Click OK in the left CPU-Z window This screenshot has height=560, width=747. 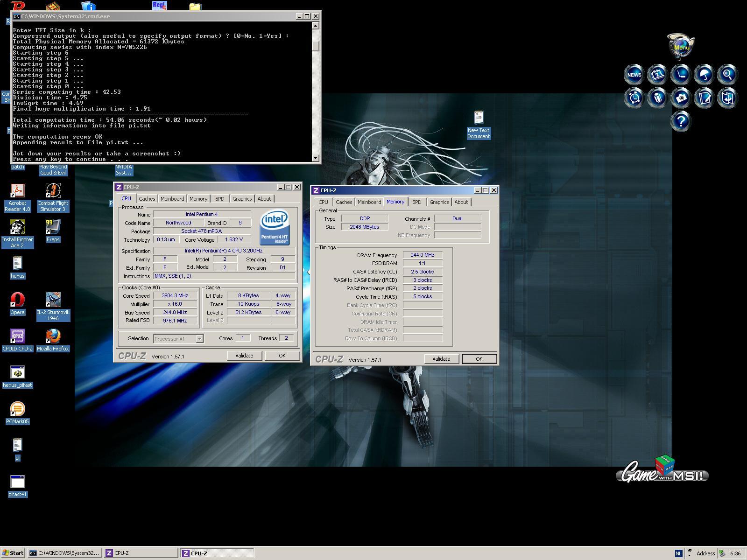[282, 356]
